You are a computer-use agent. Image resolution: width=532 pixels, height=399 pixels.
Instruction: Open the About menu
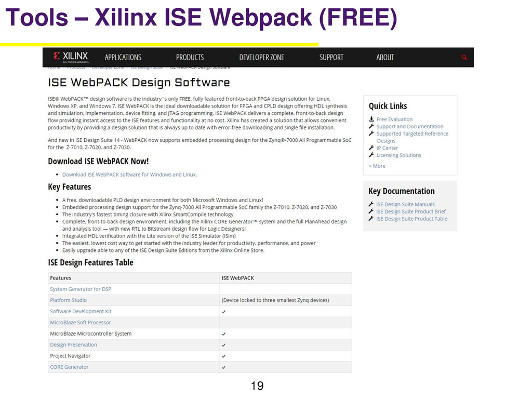pyautogui.click(x=385, y=57)
